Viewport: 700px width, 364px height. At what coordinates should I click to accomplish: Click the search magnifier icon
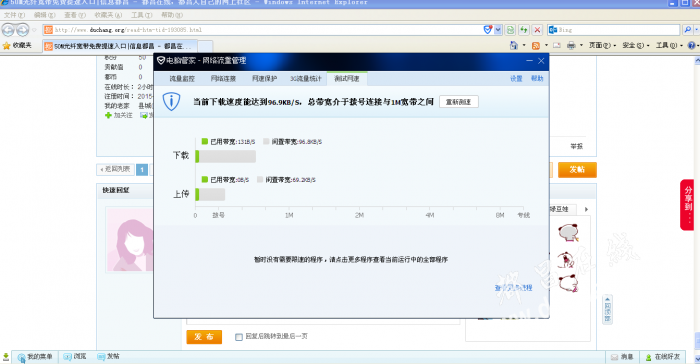[x=688, y=30]
